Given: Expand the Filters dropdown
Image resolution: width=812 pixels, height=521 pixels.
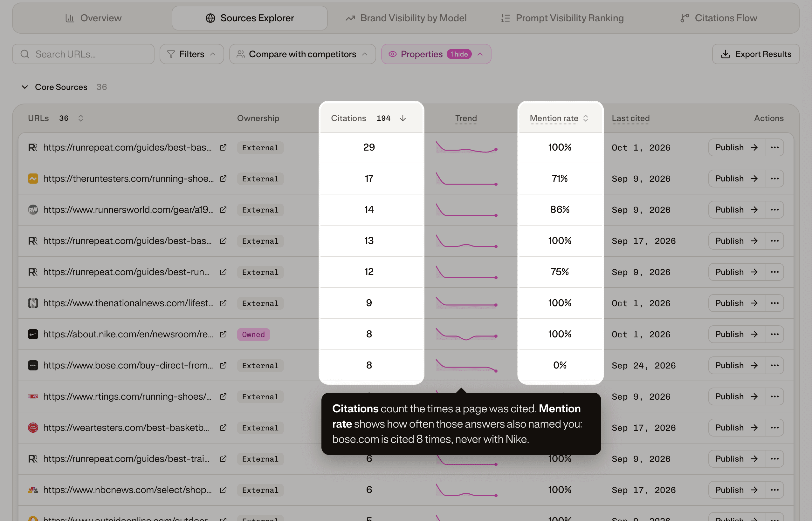Looking at the screenshot, I should tap(192, 54).
